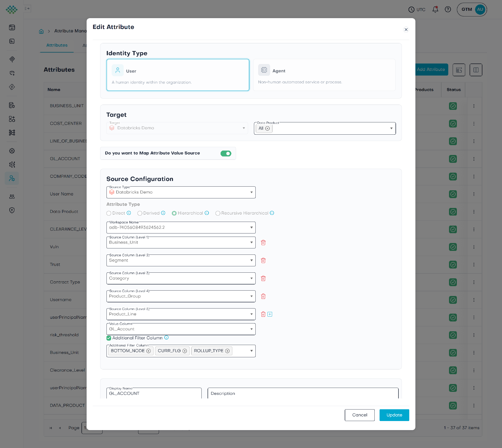502x448 pixels.
Task: Open row actions menu for DATA_PRODUCT
Action: click(474, 405)
